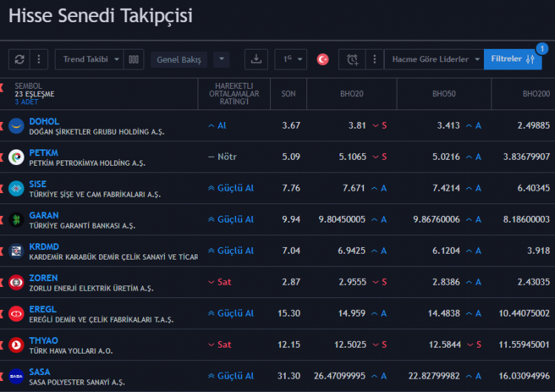Open the SASA symbol link
The width and height of the screenshot is (555, 392).
(39, 372)
